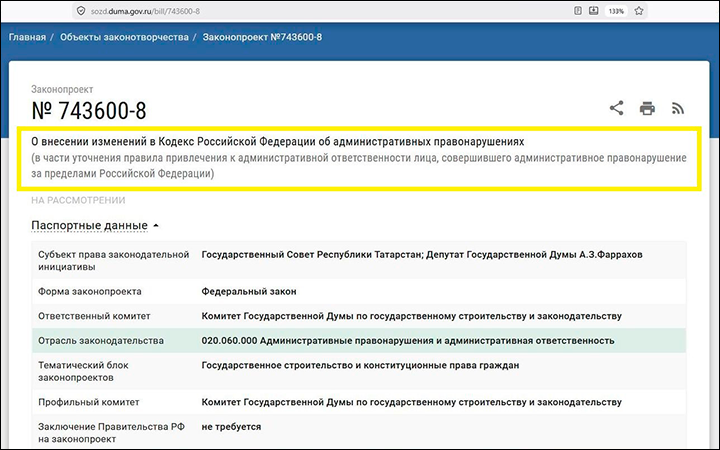This screenshot has width=720, height=450.
Task: Click the share icon beside bill number
Action: (x=616, y=108)
